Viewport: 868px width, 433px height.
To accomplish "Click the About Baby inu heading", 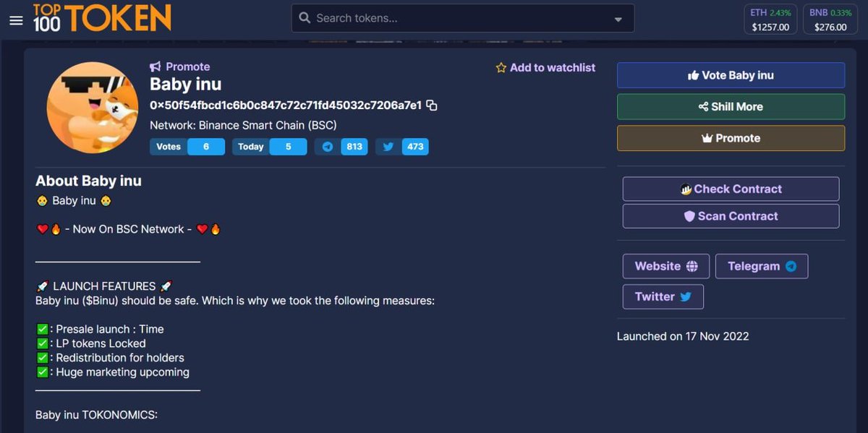I will pyautogui.click(x=88, y=181).
